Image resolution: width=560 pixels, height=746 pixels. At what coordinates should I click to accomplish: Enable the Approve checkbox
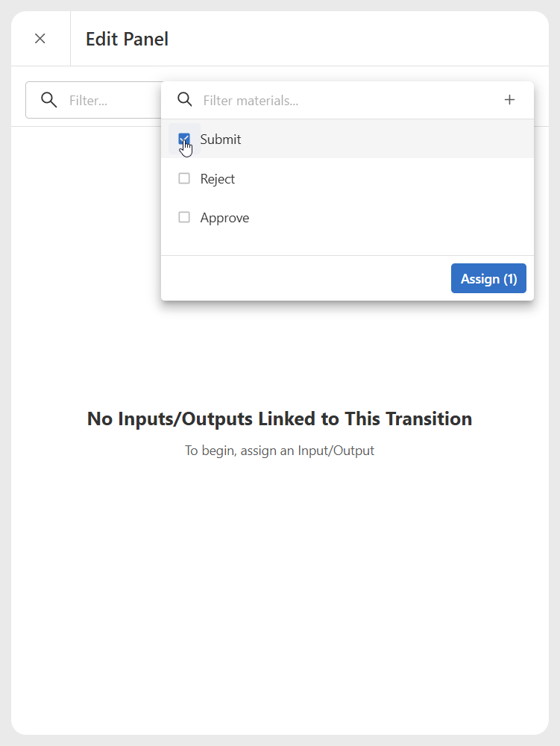pos(184,217)
